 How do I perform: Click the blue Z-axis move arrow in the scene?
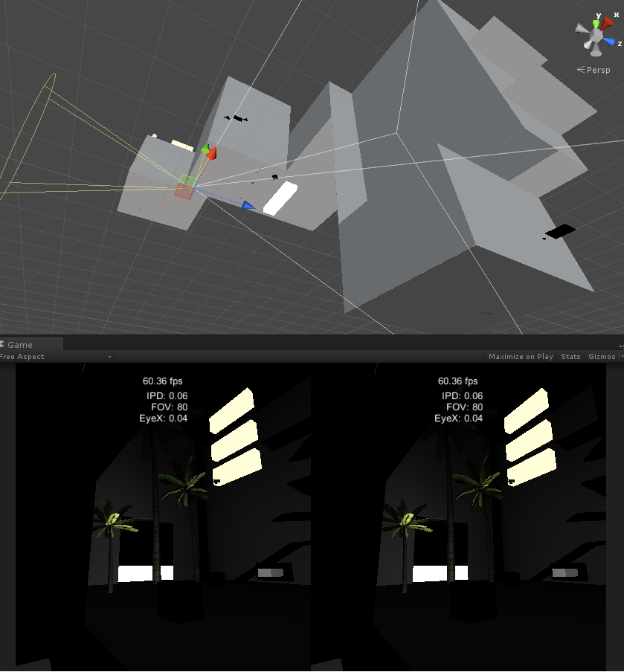coord(248,206)
